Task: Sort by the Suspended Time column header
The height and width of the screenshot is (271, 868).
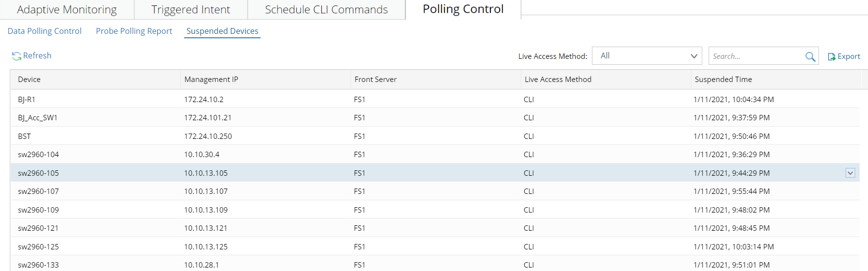Action: tap(723, 80)
